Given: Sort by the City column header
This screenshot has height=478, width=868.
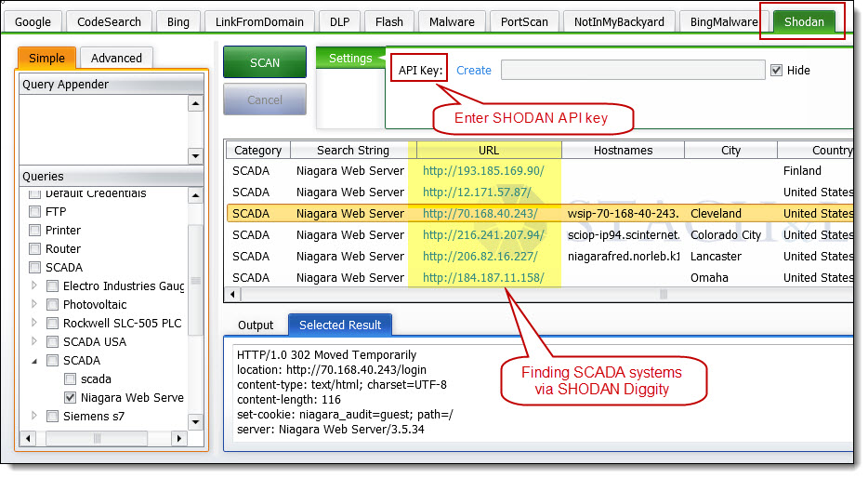Looking at the screenshot, I should [730, 150].
